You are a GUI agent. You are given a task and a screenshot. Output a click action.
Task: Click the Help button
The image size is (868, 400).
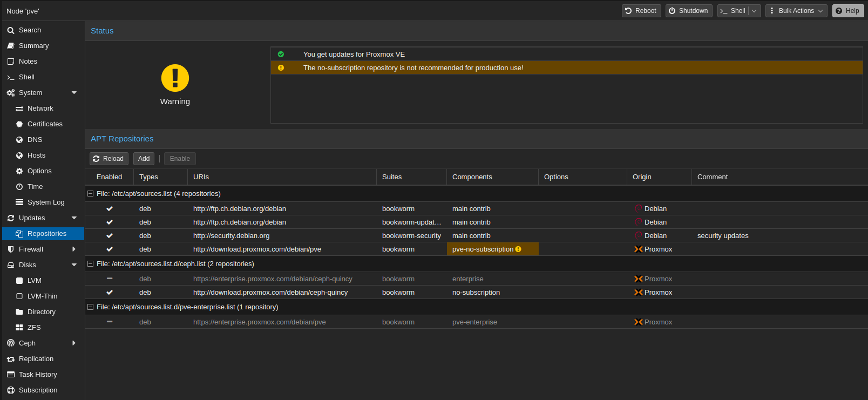click(x=848, y=11)
